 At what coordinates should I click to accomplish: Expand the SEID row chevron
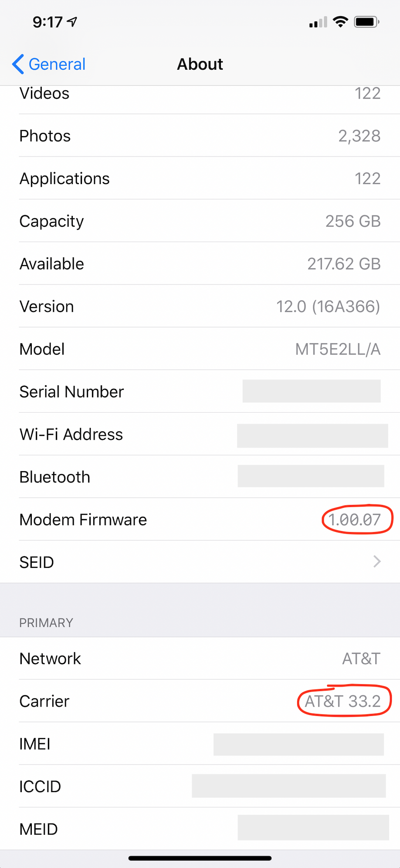click(x=377, y=562)
